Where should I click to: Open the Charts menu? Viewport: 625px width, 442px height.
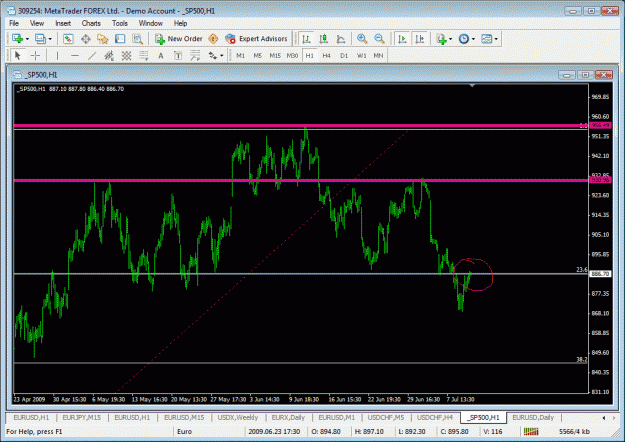click(91, 23)
